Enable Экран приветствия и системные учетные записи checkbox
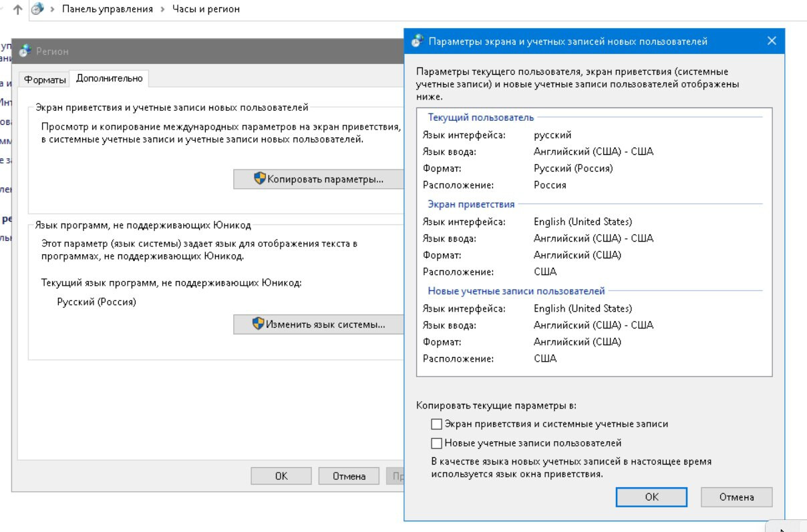Image resolution: width=807 pixels, height=532 pixels. coord(437,424)
